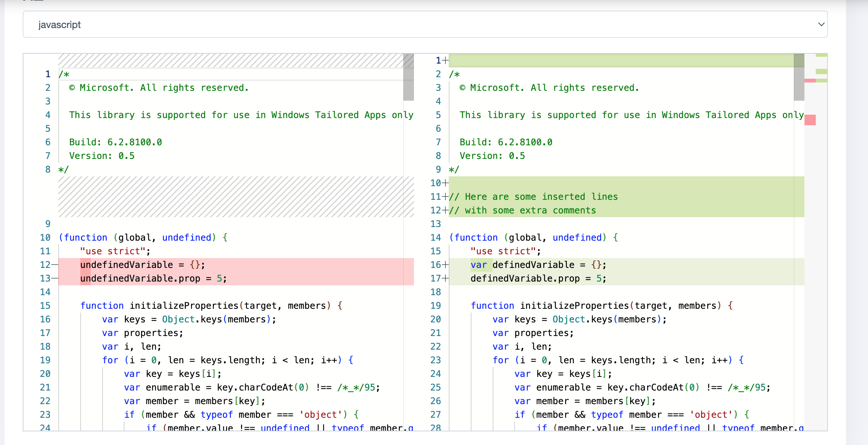
Task: Click line number 15 in original editor
Action: point(45,306)
